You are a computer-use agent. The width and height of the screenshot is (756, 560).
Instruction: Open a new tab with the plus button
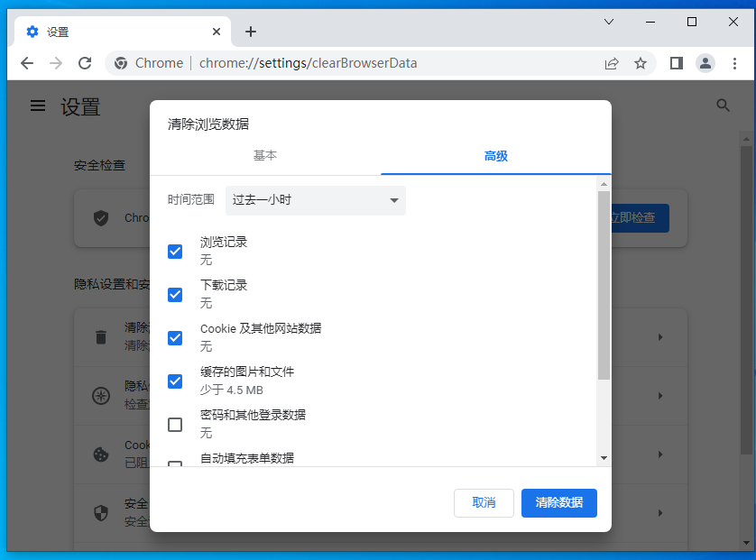pos(250,32)
